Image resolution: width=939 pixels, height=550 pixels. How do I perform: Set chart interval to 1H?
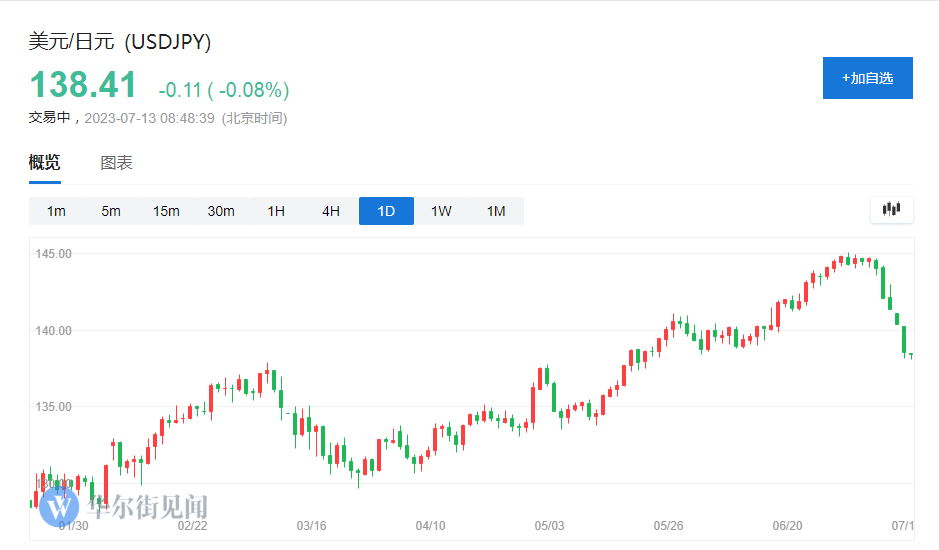[x=276, y=211]
